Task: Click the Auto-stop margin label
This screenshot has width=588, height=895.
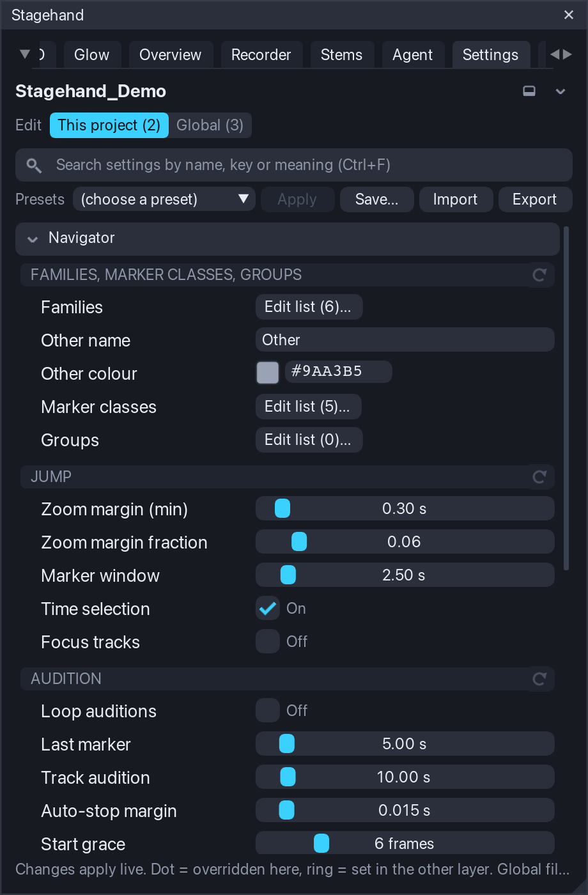Action: (109, 811)
